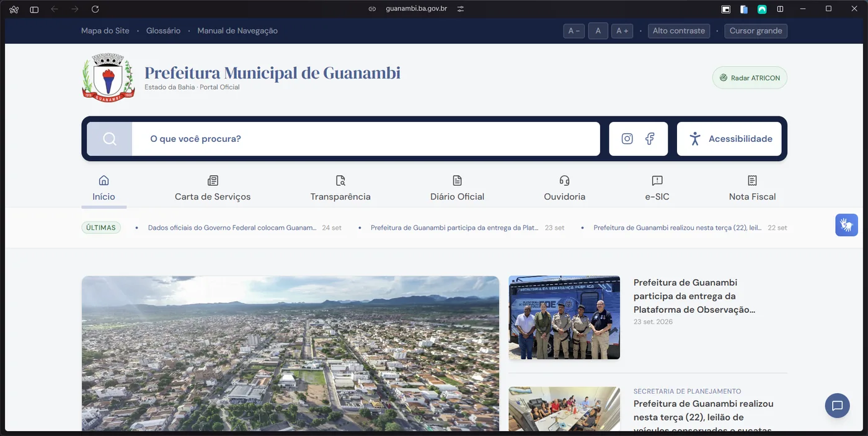Open the Facebook icon link
This screenshot has width=868, height=436.
(x=650, y=139)
